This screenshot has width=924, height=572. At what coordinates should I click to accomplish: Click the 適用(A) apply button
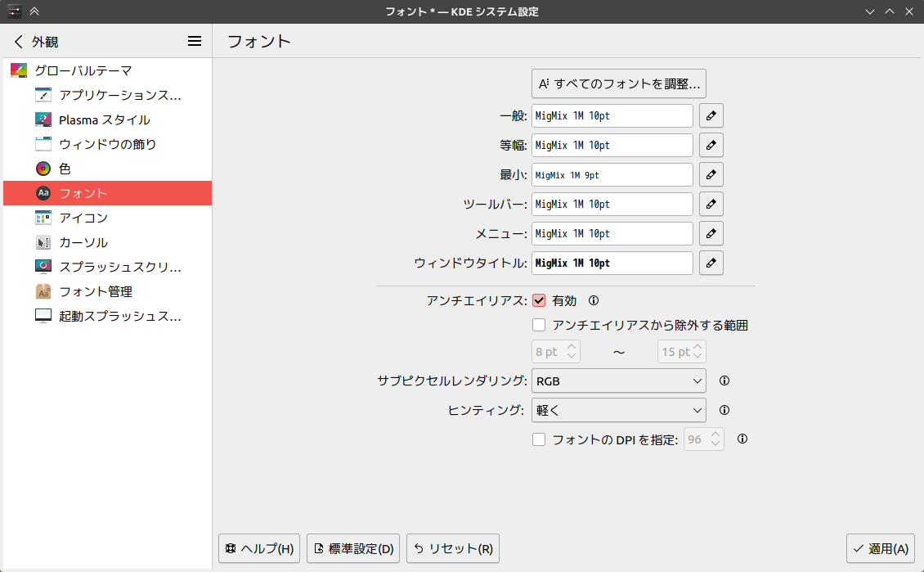(x=881, y=548)
